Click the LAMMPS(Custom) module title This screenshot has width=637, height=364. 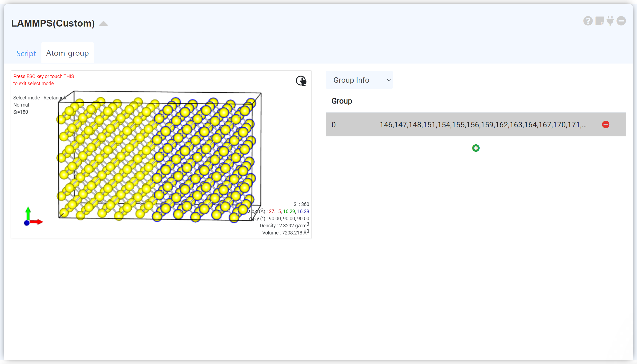(53, 23)
